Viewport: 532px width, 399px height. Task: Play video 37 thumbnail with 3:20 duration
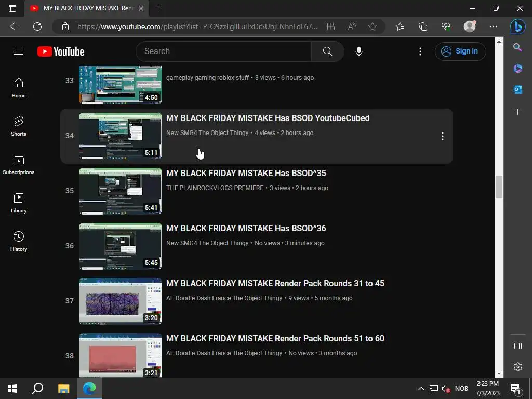[121, 301]
